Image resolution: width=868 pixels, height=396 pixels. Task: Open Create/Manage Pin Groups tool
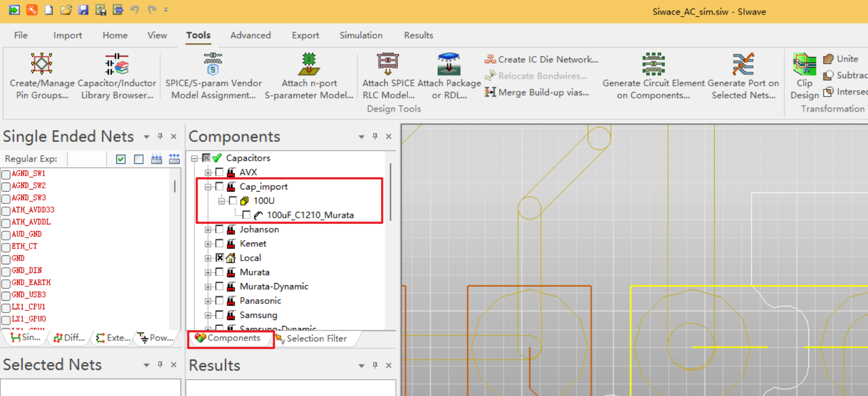(42, 76)
